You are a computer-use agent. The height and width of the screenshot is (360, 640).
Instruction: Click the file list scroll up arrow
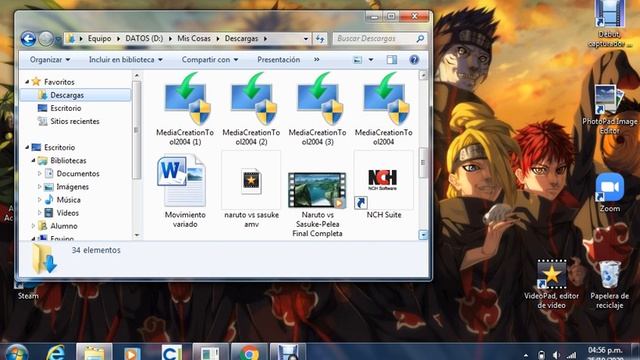423,75
